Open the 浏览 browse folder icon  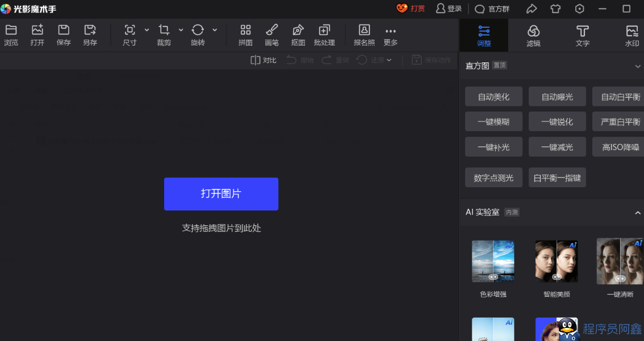11,30
